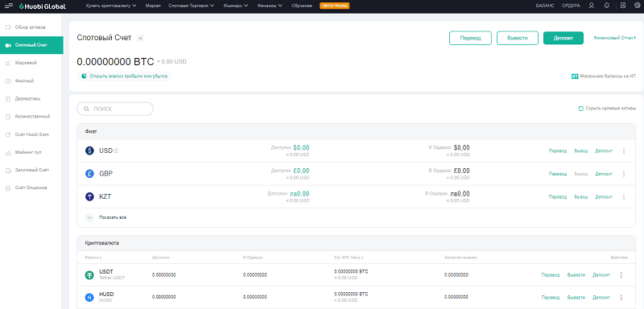This screenshot has height=309, width=644.
Task: Expand the fiat list with 'Показать всё'
Action: pos(106,217)
